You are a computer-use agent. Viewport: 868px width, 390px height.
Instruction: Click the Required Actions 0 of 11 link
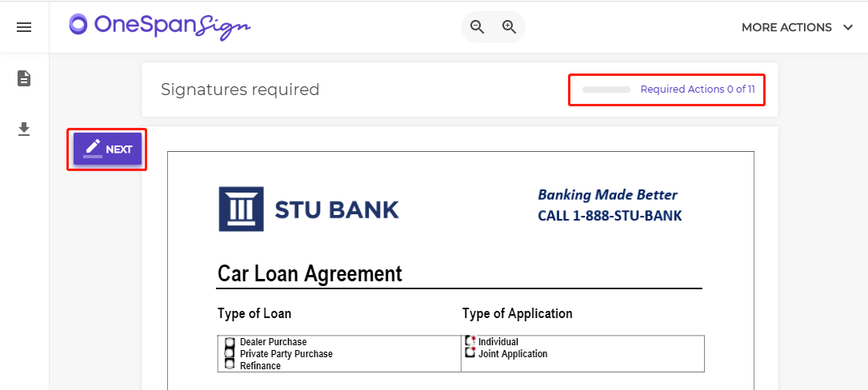click(698, 89)
